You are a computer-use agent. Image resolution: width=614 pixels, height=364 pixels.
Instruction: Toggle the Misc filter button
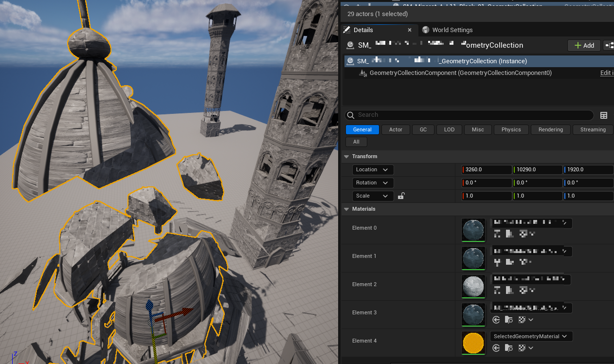478,129
